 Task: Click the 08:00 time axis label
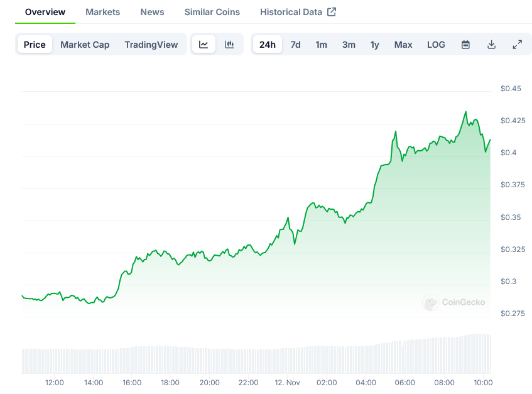pos(444,383)
